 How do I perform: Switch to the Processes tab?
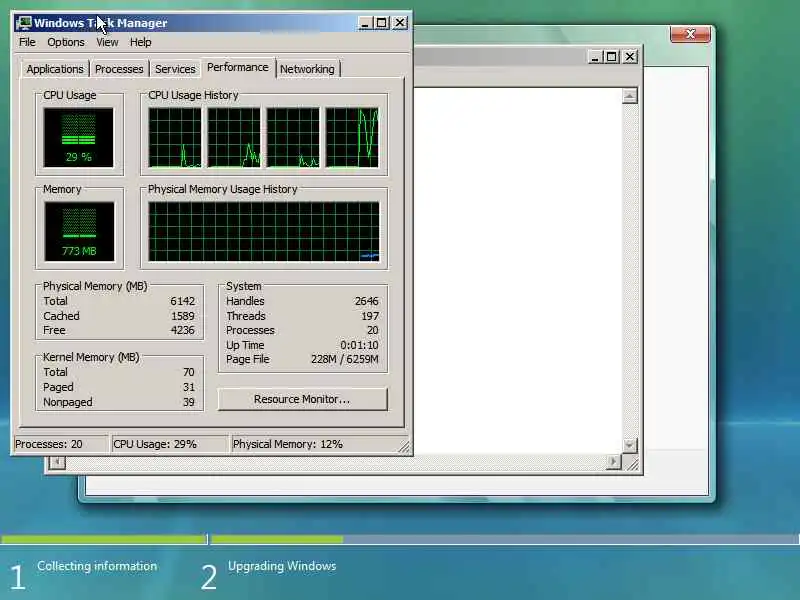click(x=119, y=69)
